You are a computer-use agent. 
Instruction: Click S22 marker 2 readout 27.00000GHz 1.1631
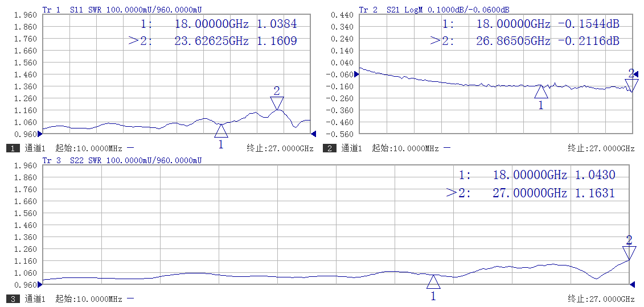tap(531, 193)
